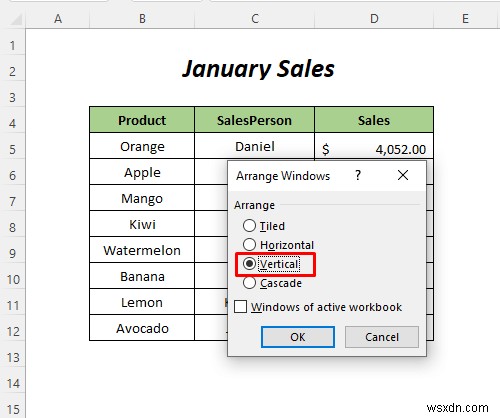
Task: Select column D header
Action: 374,19
